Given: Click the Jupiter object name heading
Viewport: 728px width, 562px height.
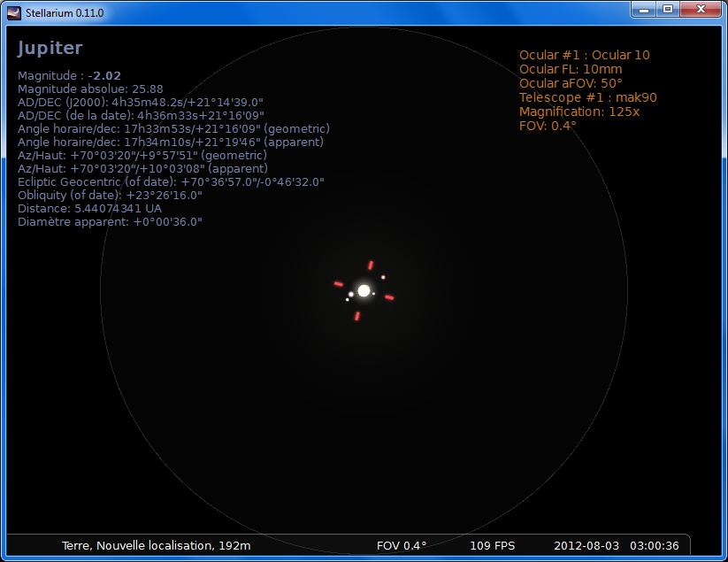Looking at the screenshot, I should coord(50,48).
